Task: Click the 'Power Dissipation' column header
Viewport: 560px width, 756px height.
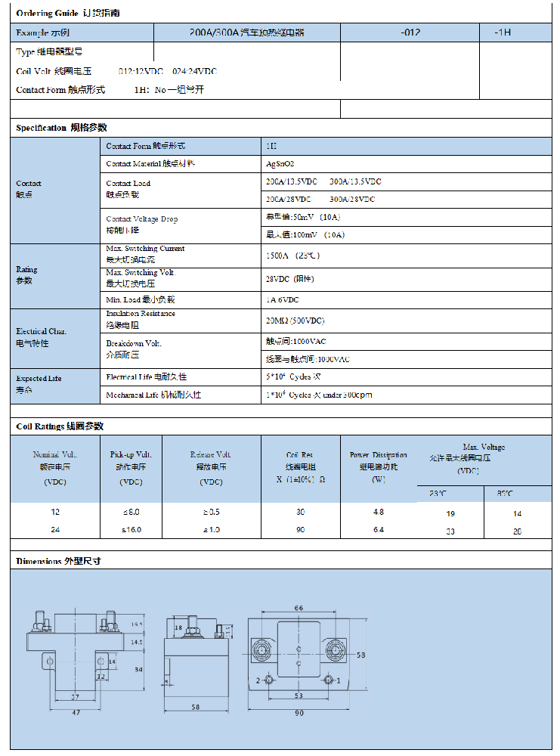Action: click(x=379, y=467)
